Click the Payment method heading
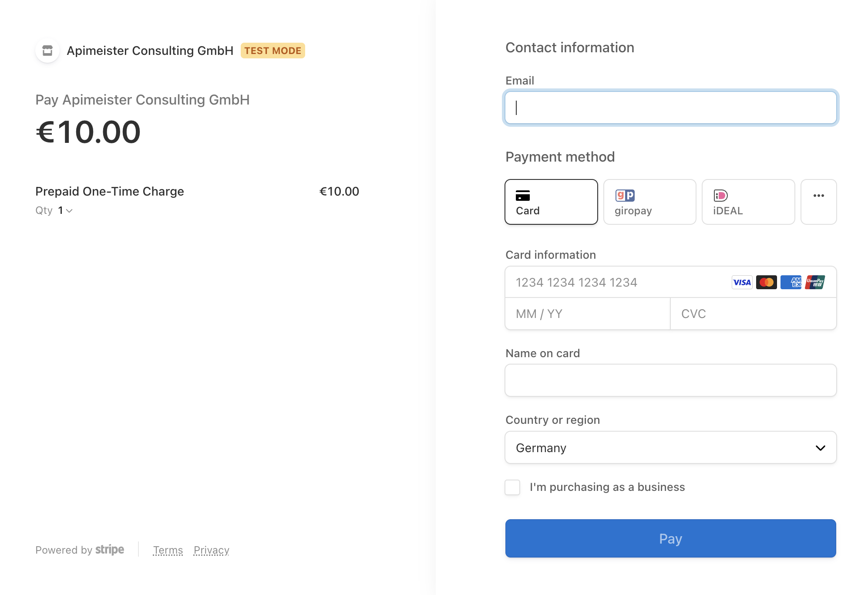Screen dimensions: 868x595 560,157
